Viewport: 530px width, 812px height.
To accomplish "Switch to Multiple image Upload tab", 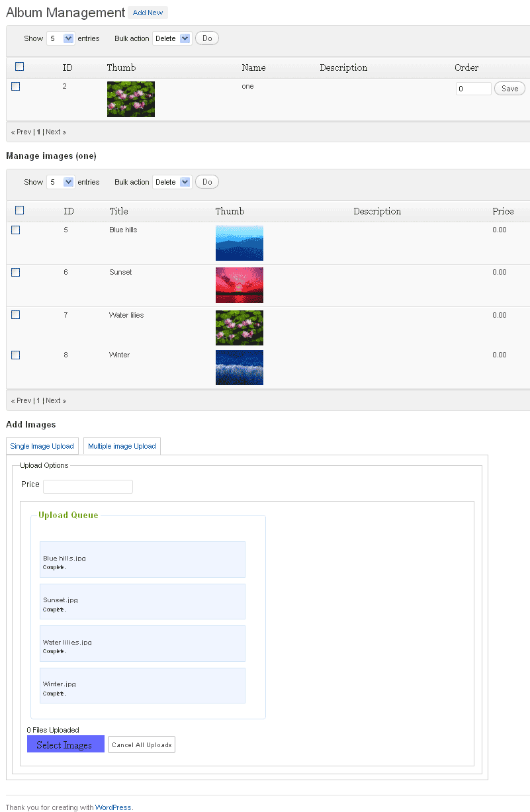I will point(122,446).
